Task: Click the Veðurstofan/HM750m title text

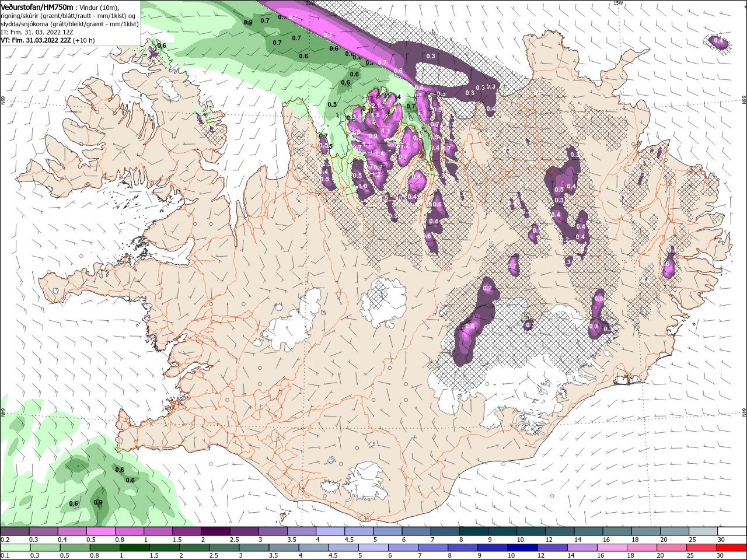Action: tap(37, 7)
